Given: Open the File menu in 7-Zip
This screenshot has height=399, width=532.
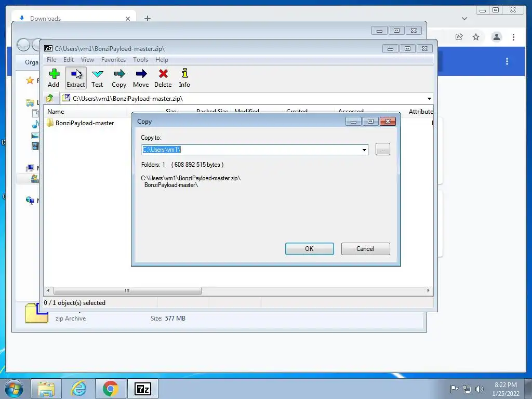Looking at the screenshot, I should [x=51, y=60].
